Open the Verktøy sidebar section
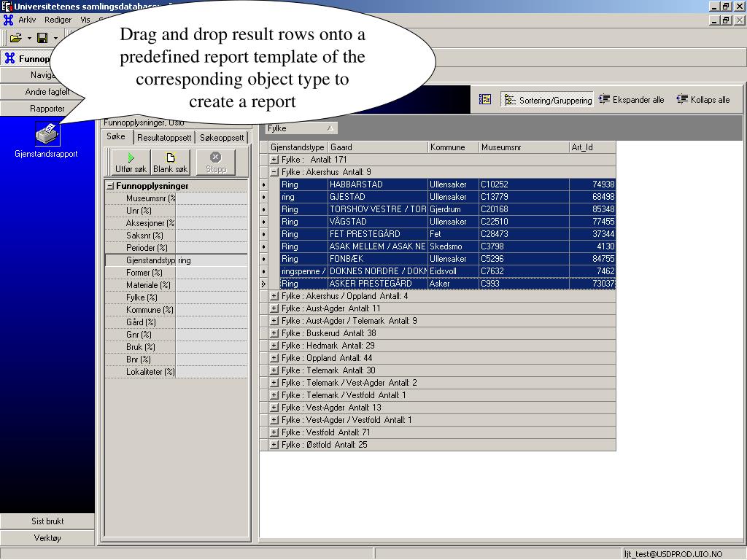 click(x=47, y=537)
